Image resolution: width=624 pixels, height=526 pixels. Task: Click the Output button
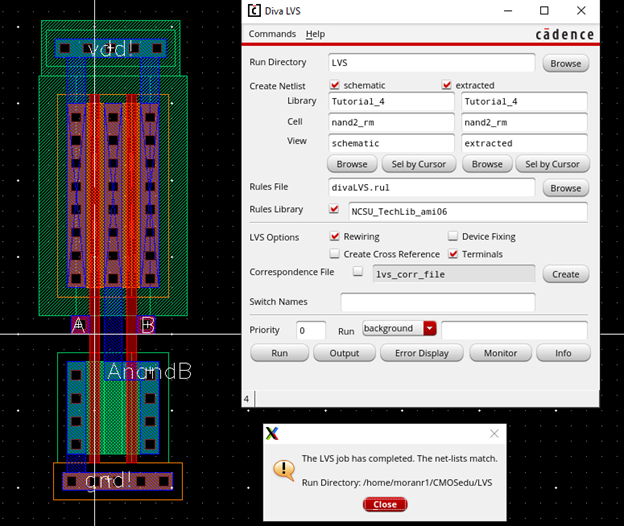[x=343, y=353]
